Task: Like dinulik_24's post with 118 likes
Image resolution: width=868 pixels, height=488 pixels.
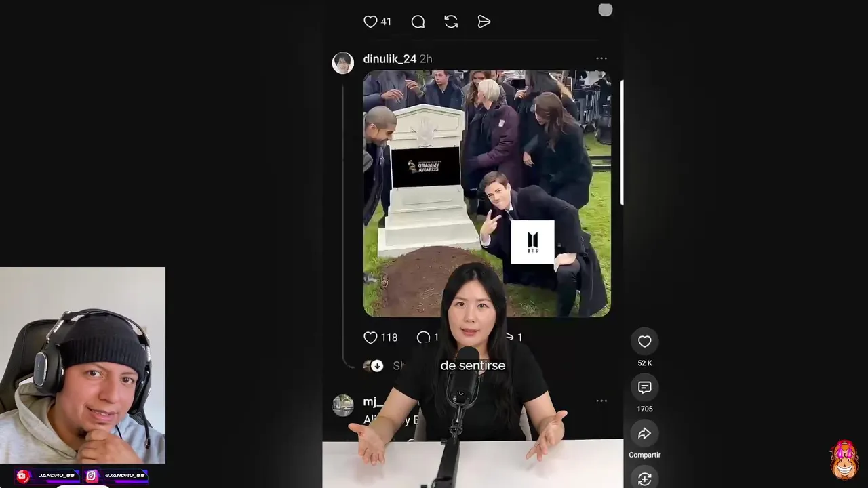Action: coord(370,338)
